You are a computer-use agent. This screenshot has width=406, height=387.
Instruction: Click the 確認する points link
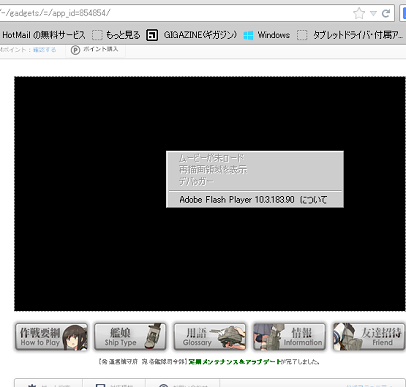pyautogui.click(x=44, y=50)
